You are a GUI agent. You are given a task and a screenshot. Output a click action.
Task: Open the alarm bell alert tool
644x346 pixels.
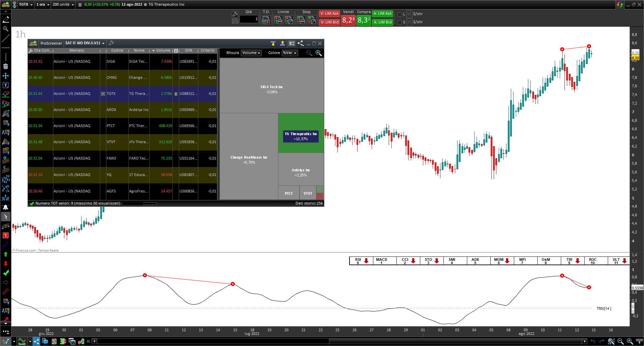6,207
